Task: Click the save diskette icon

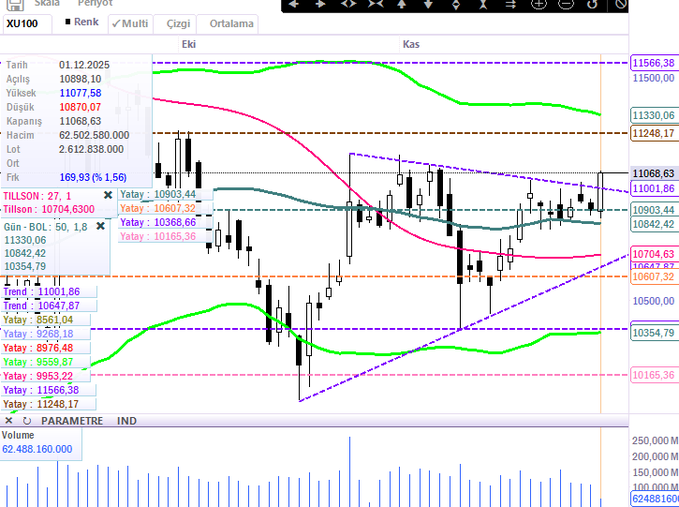Action: click(x=14, y=4)
